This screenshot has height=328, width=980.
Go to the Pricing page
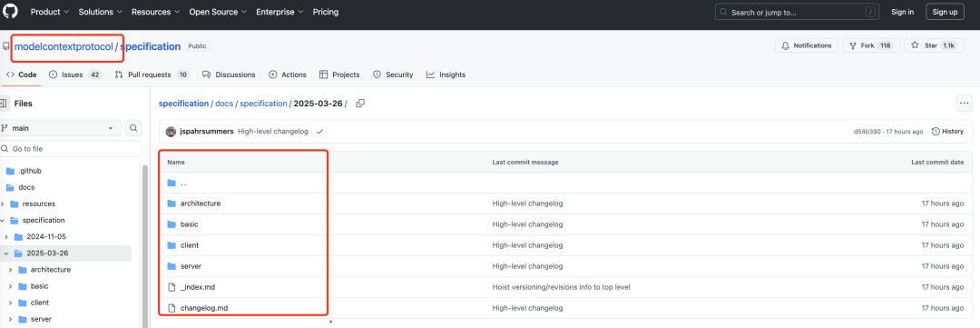point(326,12)
